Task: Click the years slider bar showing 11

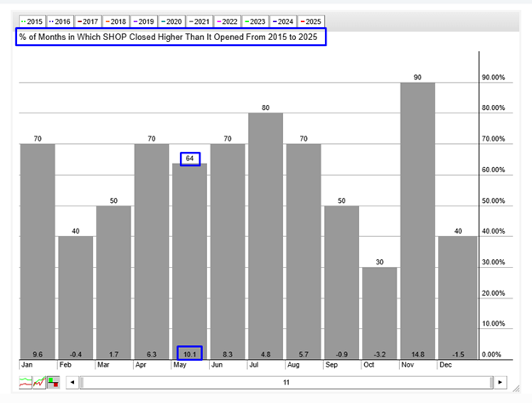Action: pyautogui.click(x=286, y=382)
